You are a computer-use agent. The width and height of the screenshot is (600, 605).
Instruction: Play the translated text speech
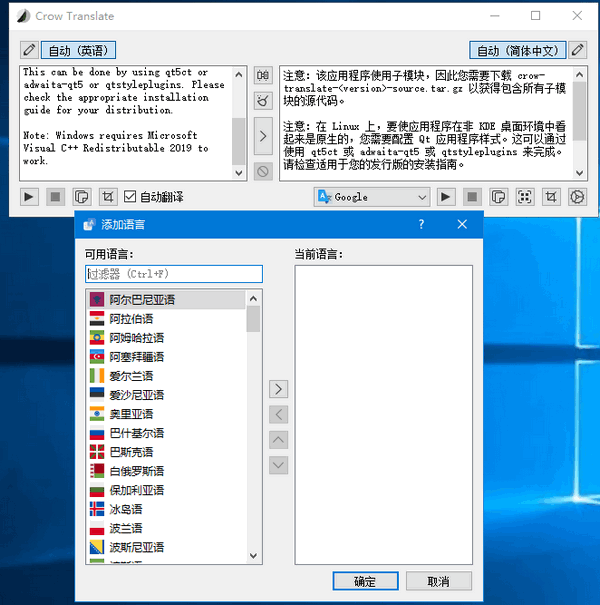pyautogui.click(x=446, y=197)
